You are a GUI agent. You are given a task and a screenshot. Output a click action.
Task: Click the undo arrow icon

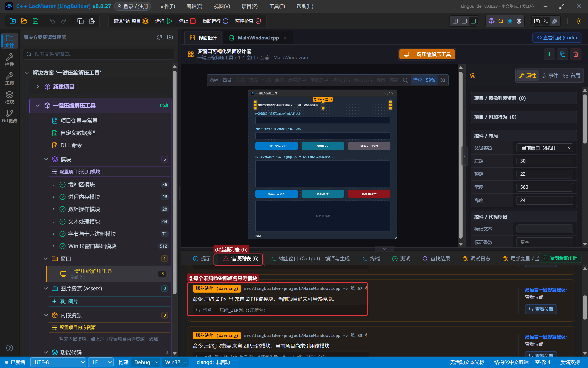pos(52,21)
